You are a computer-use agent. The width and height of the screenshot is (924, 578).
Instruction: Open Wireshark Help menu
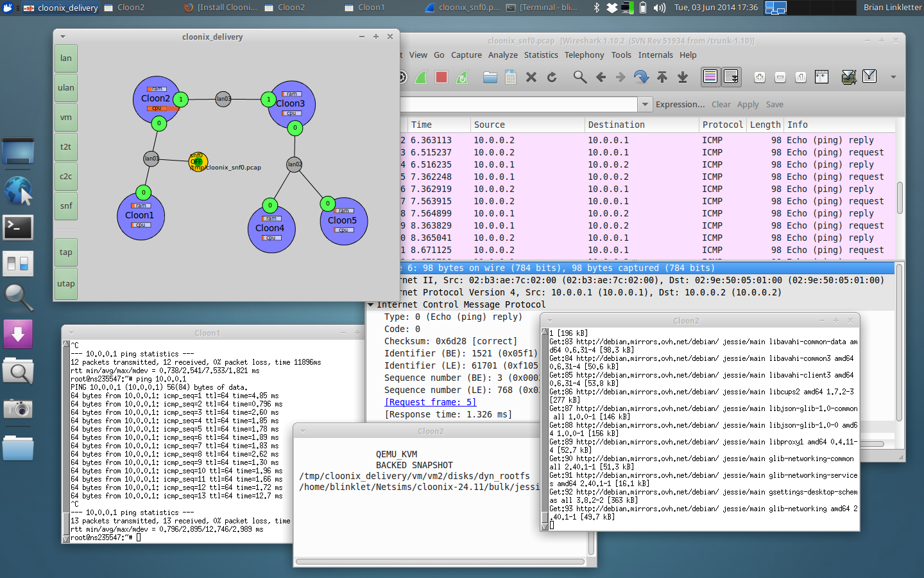click(x=688, y=55)
